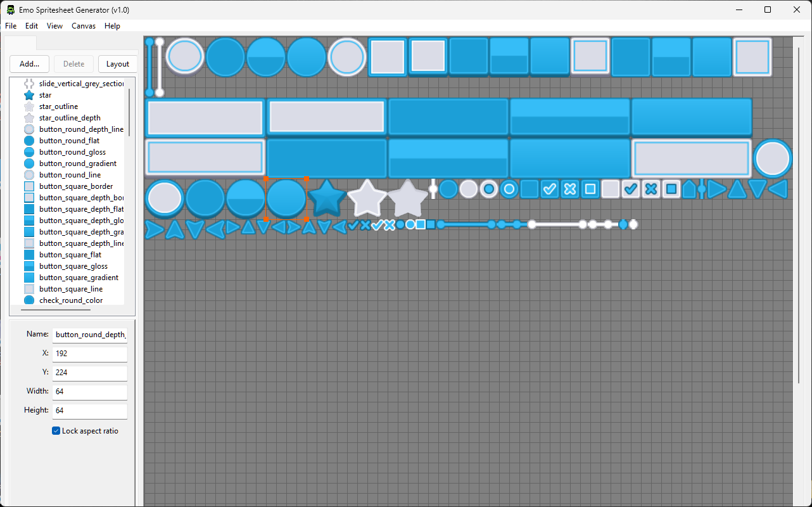Toggle the Lock aspect ratio checkbox

pos(56,431)
